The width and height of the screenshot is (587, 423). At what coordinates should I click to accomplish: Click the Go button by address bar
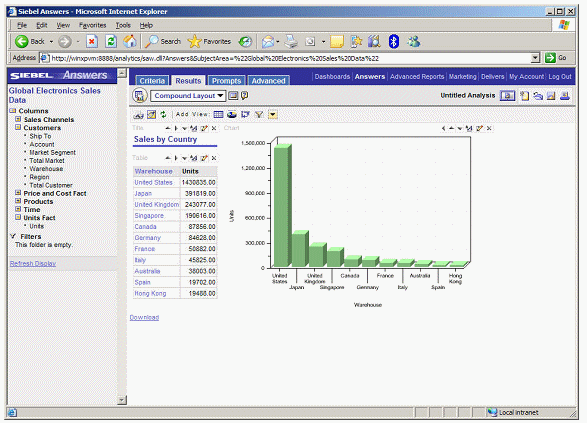[x=556, y=58]
